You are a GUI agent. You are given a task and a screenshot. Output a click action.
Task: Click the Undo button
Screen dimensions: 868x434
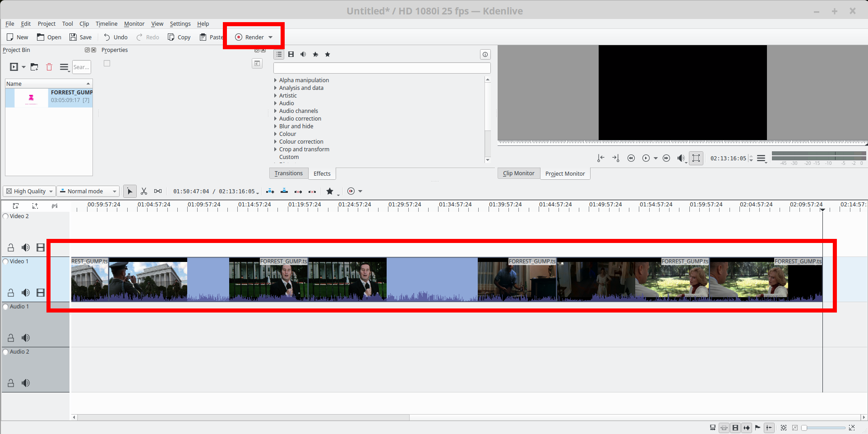point(115,37)
